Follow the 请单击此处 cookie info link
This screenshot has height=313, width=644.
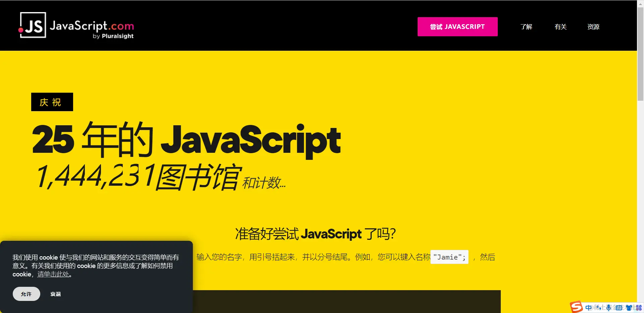pyautogui.click(x=54, y=274)
